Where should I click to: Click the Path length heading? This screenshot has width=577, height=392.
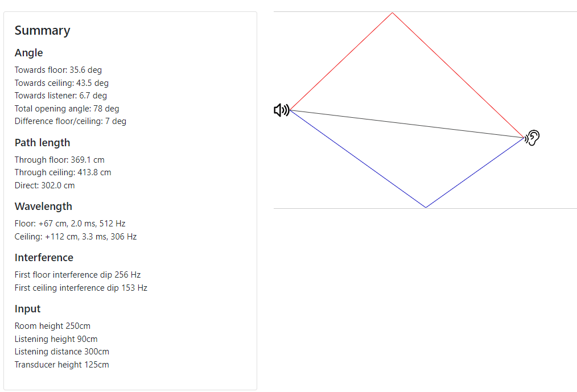42,143
